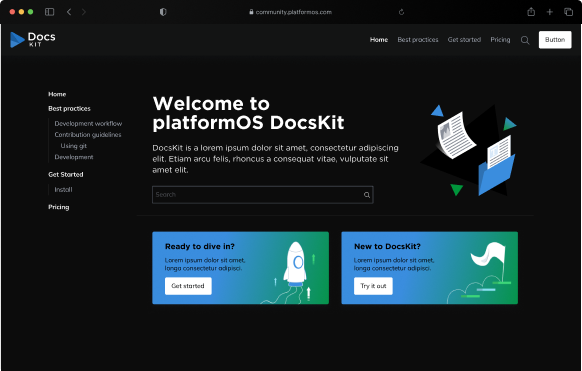This screenshot has height=371, width=582.
Task: Focus the Search input field
Action: tap(262, 195)
